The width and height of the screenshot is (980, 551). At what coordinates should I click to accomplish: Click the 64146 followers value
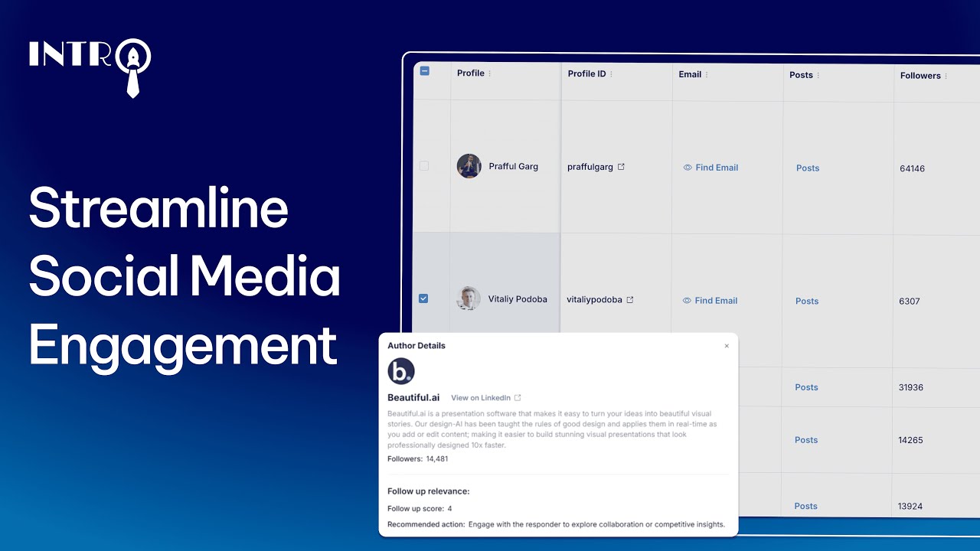coord(913,168)
